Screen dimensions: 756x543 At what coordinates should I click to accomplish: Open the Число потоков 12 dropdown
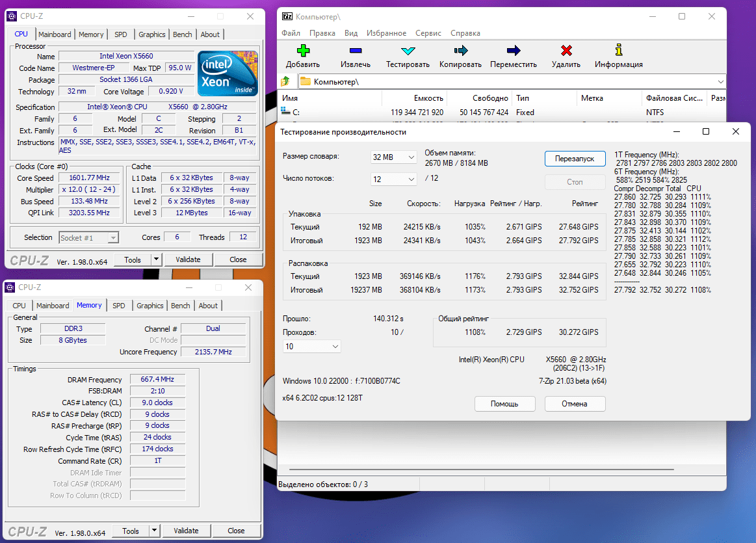click(393, 179)
